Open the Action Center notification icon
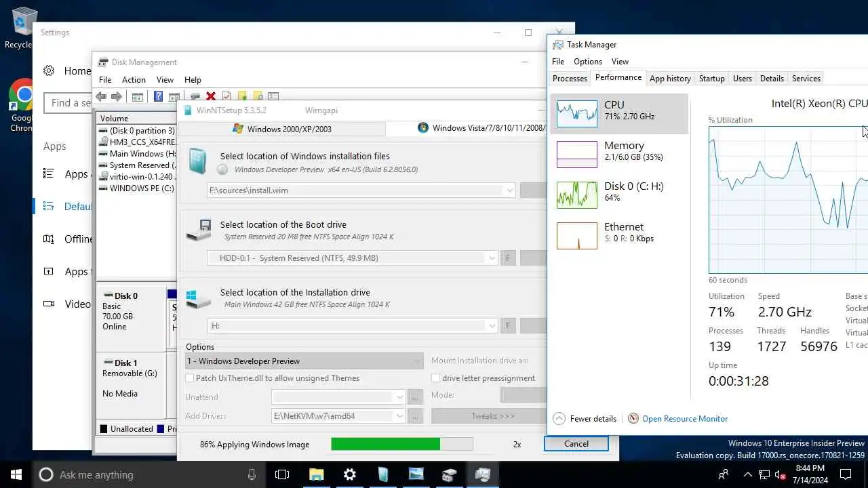Image resolution: width=868 pixels, height=488 pixels. click(x=846, y=474)
